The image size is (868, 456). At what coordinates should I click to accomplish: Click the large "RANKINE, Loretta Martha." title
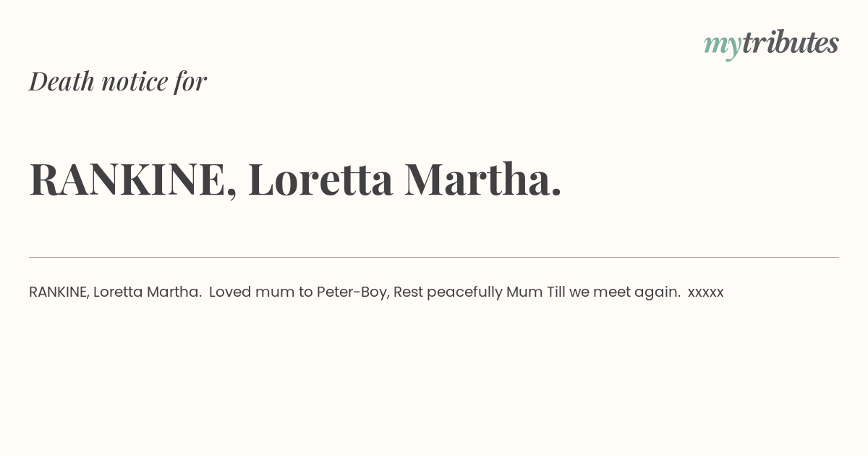coord(295,180)
